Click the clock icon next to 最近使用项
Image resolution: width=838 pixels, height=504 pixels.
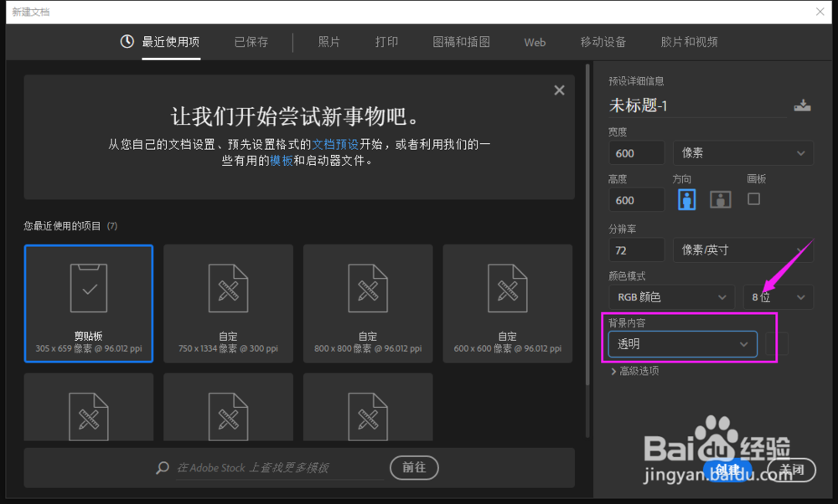[128, 42]
